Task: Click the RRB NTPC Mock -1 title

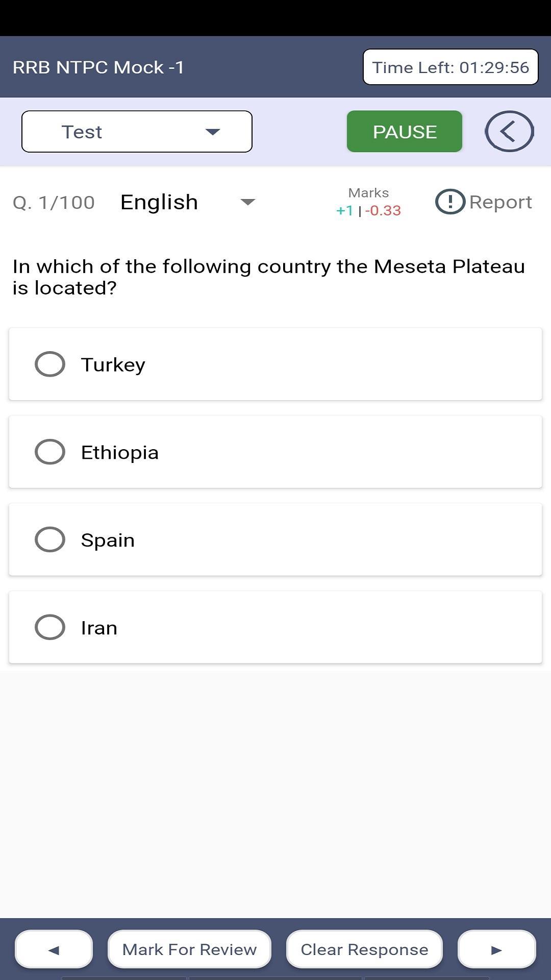Action: point(98,67)
